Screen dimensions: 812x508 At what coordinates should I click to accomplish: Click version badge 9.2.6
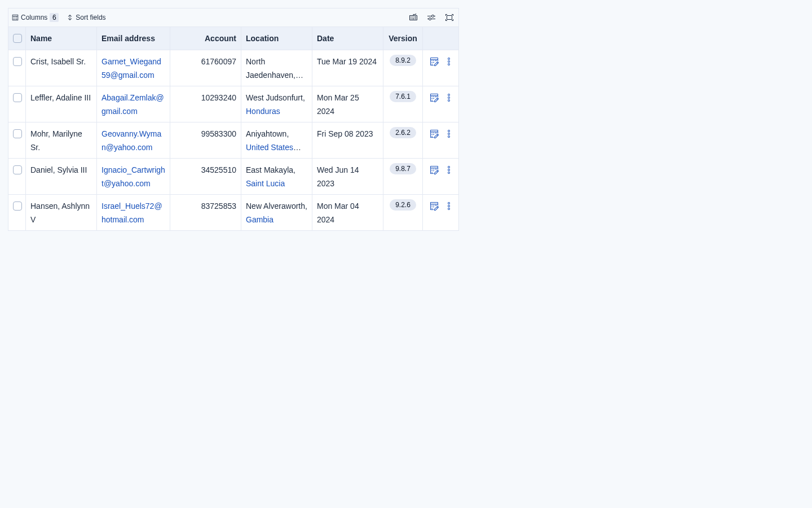click(x=403, y=205)
